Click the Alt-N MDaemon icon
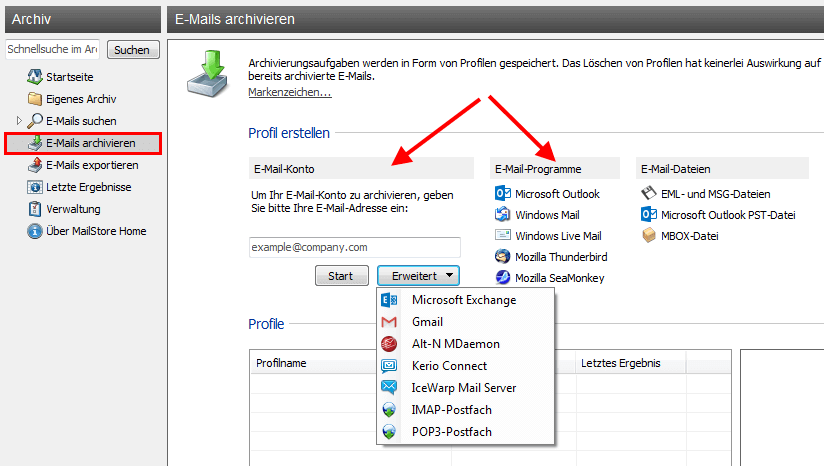 coord(389,344)
